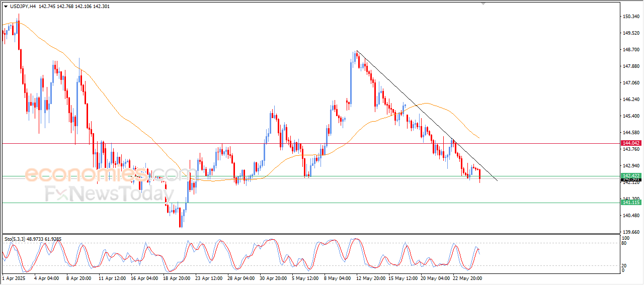
Task: Click the 20 May 04:00 time label
Action: [435, 278]
